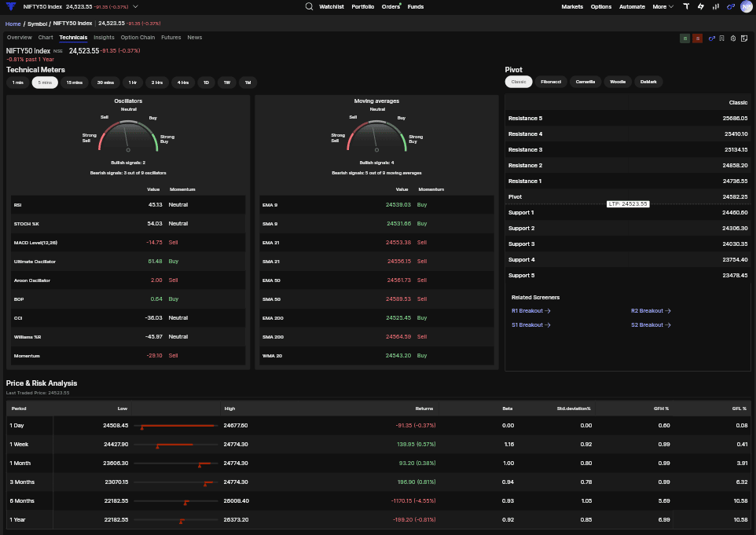The width and height of the screenshot is (756, 535).
Task: Select the 1D timeframe pill
Action: click(x=206, y=82)
